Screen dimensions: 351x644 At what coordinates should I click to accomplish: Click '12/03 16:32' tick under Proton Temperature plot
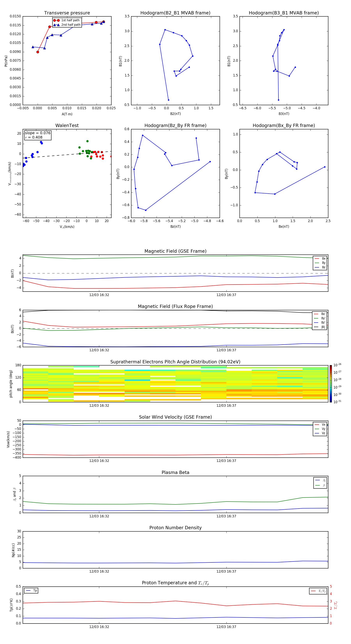pyautogui.click(x=99, y=627)
